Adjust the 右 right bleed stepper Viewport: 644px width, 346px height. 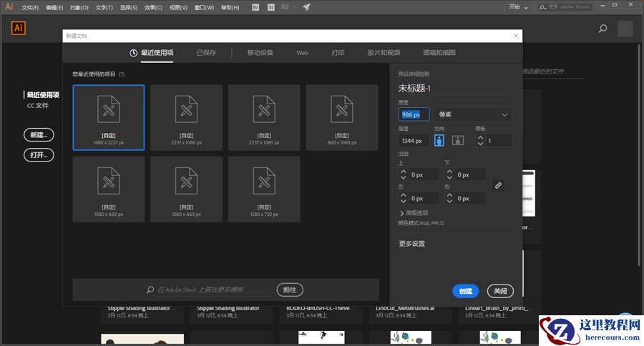point(449,198)
